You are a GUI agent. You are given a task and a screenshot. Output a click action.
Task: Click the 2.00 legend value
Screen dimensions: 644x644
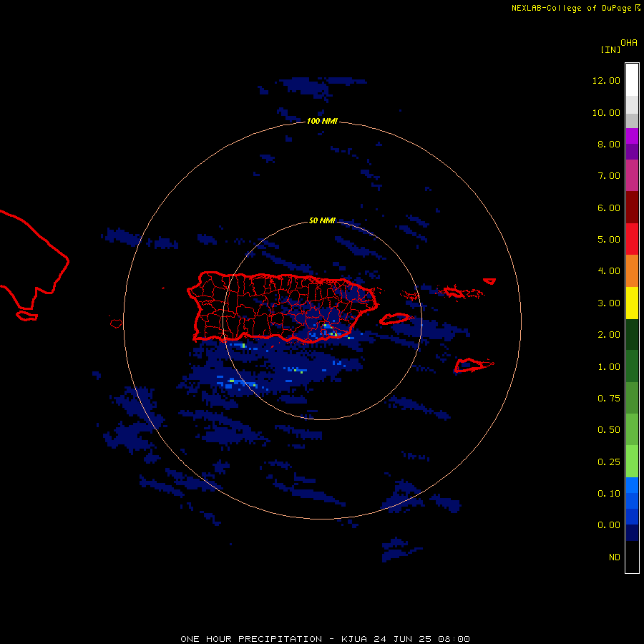[x=609, y=335]
